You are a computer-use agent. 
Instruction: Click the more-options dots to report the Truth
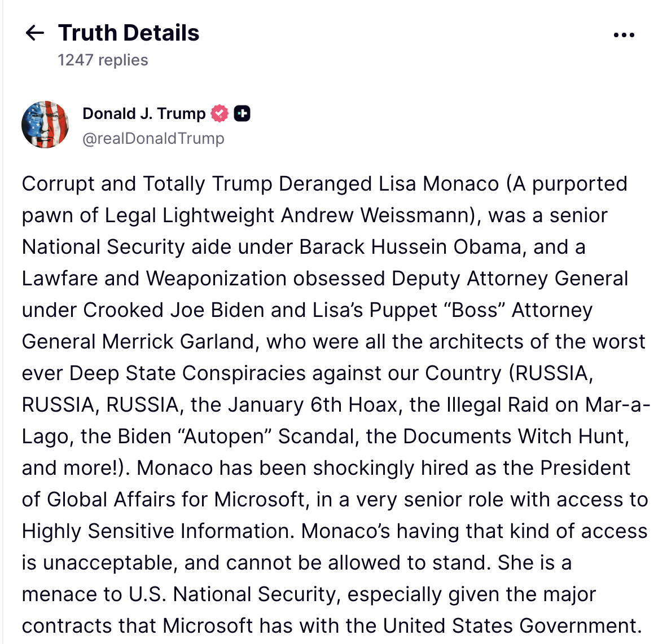(624, 34)
